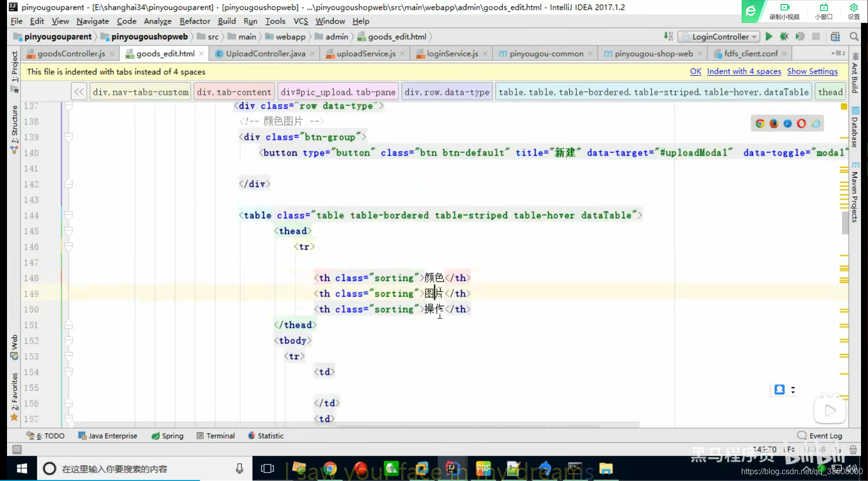Image resolution: width=868 pixels, height=481 pixels.
Task: Run LoginController with green play icon
Action: coord(769,36)
